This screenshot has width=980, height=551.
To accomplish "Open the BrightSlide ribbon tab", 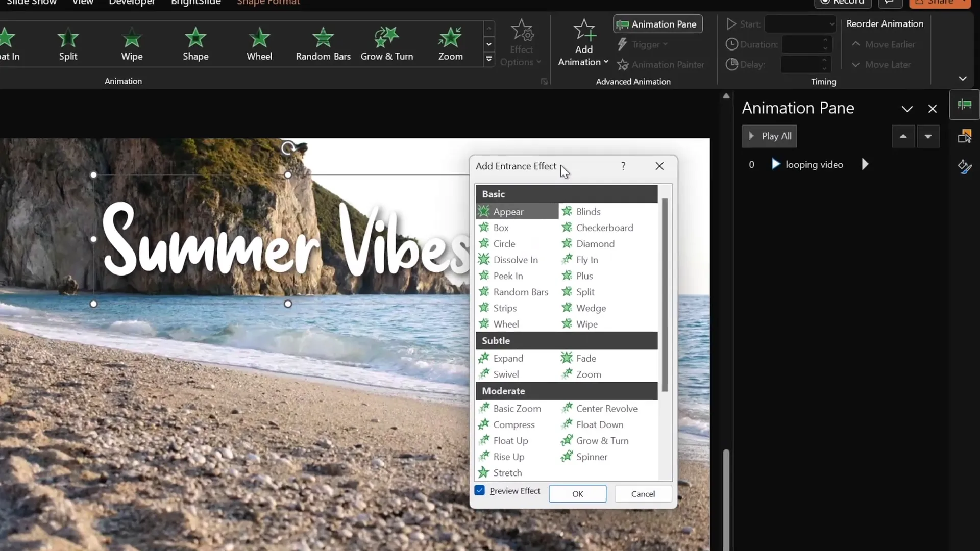I will [x=196, y=3].
